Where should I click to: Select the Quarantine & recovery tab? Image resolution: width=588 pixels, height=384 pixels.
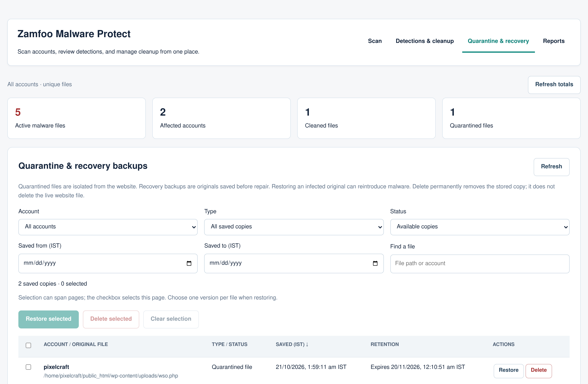(498, 41)
